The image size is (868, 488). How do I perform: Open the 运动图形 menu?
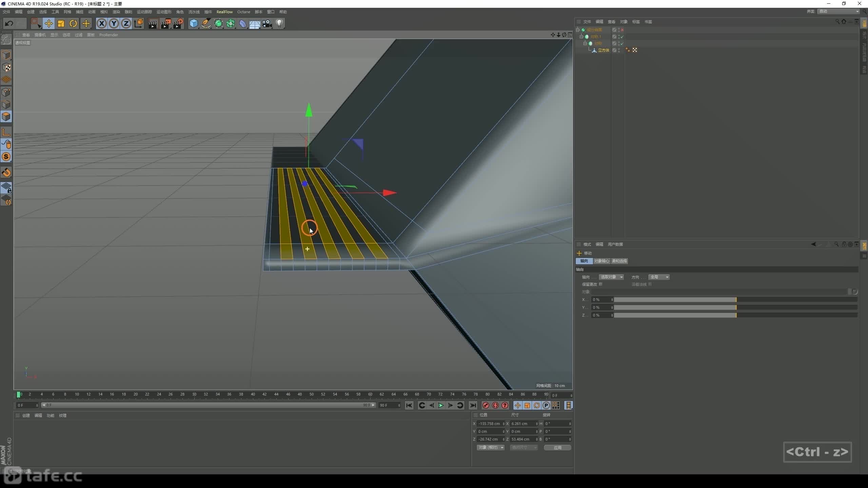pyautogui.click(x=164, y=12)
